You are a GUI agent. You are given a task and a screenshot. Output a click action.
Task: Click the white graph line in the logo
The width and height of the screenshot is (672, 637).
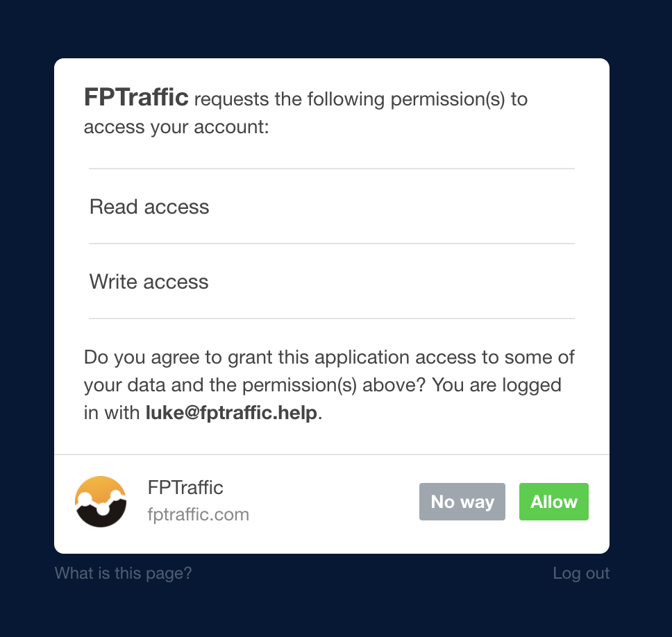pos(101,503)
